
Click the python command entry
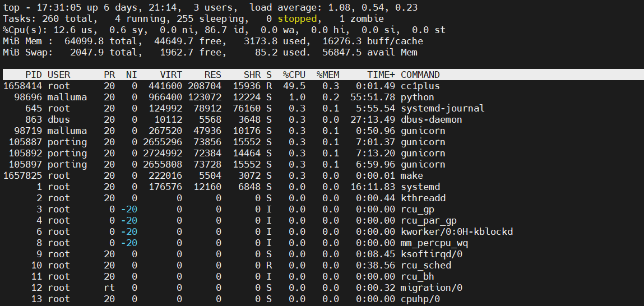click(418, 98)
